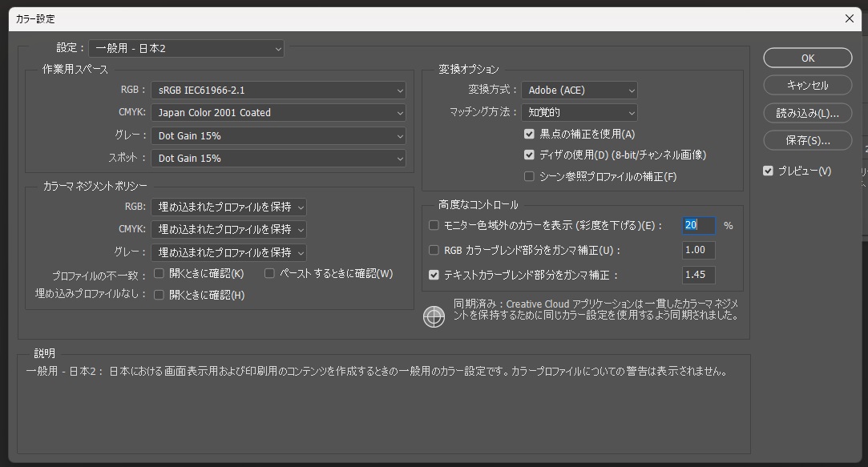This screenshot has width=868, height=467.
Task: Click the 作業用スペース section heading
Action: 75,70
